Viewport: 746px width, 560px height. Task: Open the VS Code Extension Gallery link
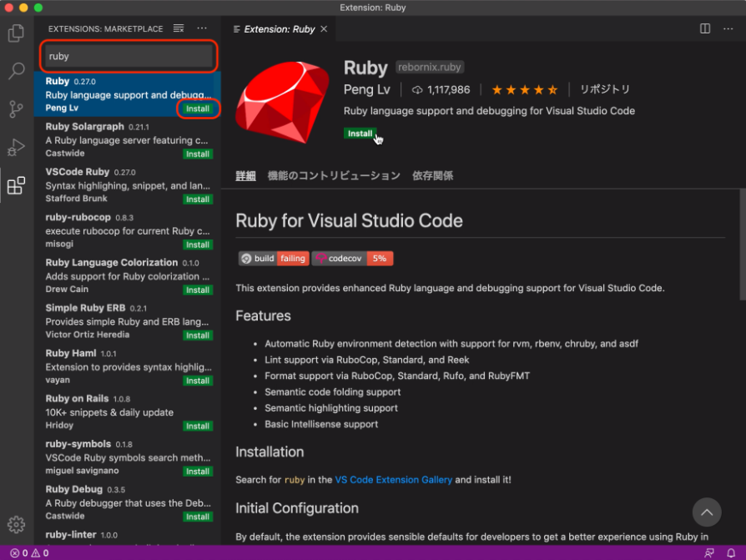[x=394, y=480]
